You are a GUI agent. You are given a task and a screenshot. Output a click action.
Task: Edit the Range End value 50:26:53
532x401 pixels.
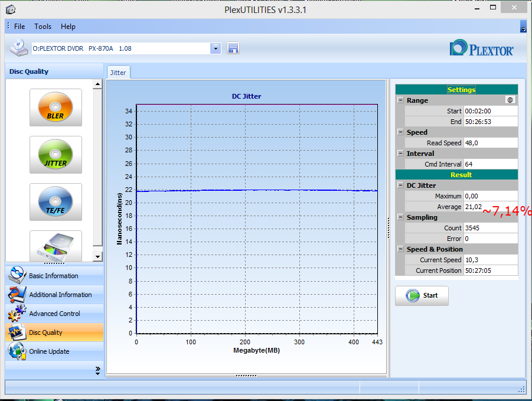pos(491,122)
